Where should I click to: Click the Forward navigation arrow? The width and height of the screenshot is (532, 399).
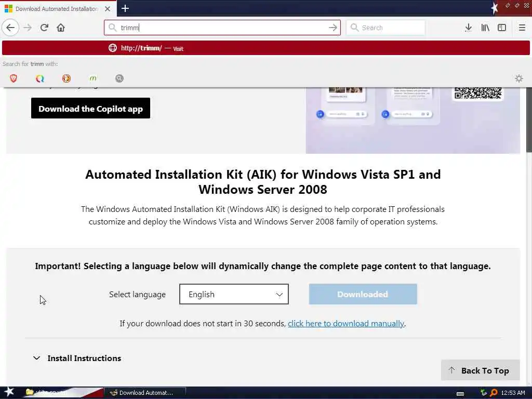pos(28,28)
